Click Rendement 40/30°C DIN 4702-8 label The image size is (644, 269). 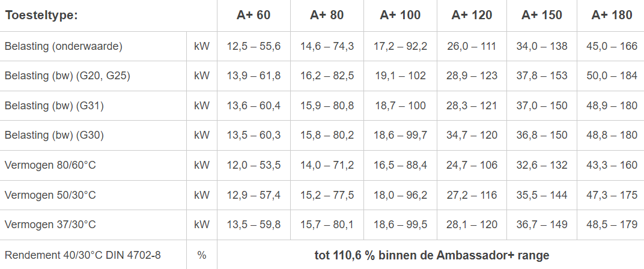[x=83, y=255]
